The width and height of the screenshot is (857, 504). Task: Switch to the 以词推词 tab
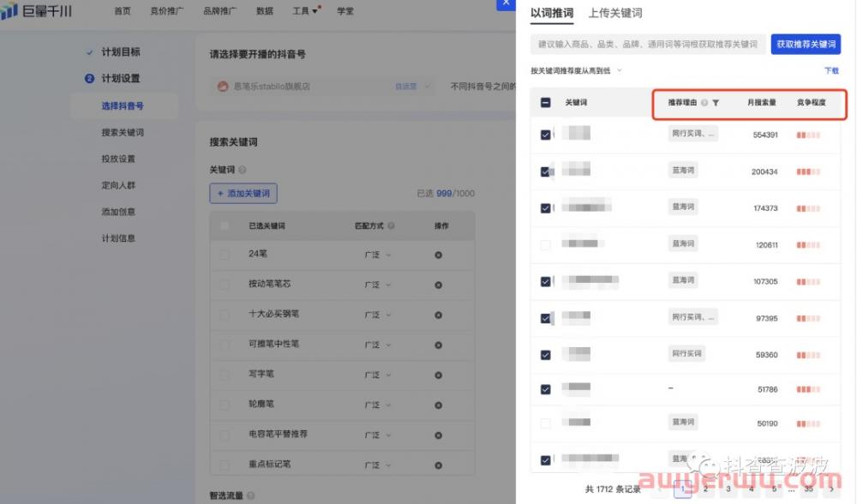pos(551,13)
